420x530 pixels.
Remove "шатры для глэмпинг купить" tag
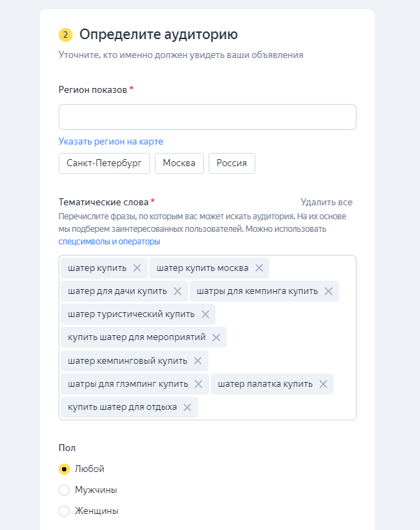(199, 384)
